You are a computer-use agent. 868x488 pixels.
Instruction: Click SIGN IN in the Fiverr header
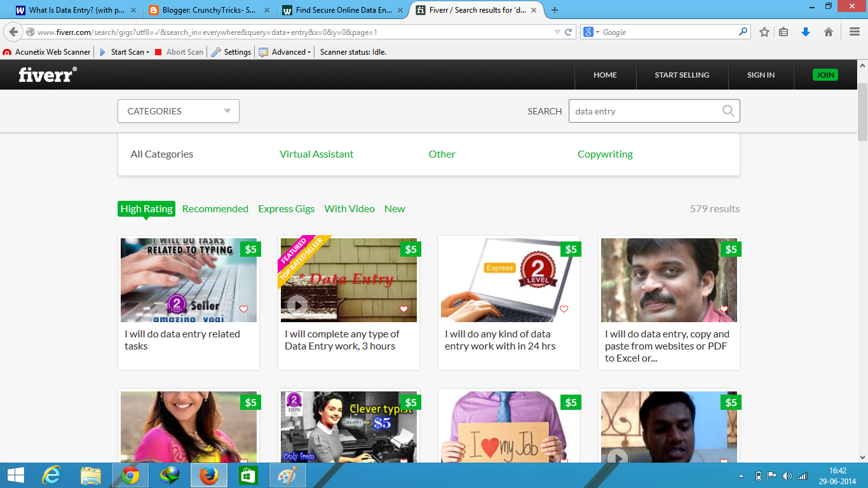click(x=761, y=75)
